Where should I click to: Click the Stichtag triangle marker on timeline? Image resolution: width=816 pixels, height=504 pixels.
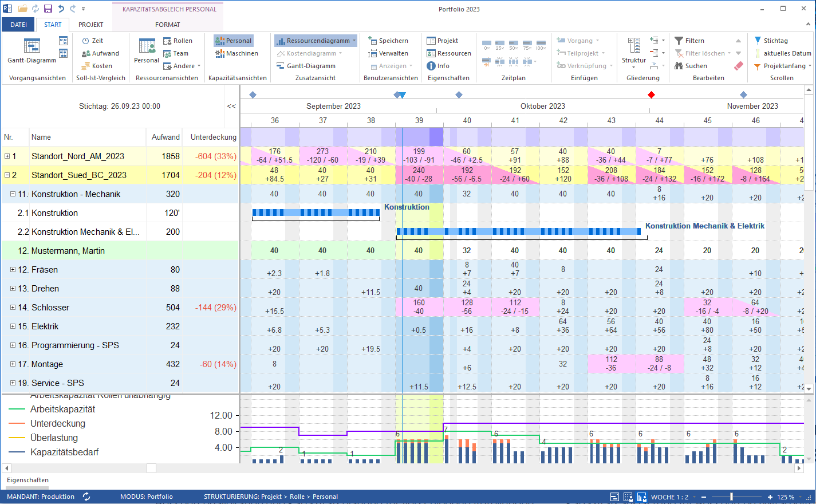(x=402, y=95)
